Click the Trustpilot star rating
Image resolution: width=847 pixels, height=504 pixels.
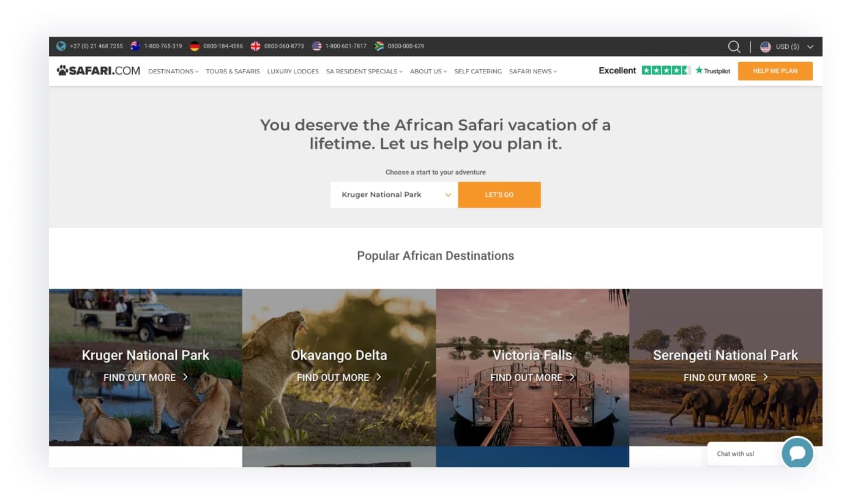coord(666,70)
